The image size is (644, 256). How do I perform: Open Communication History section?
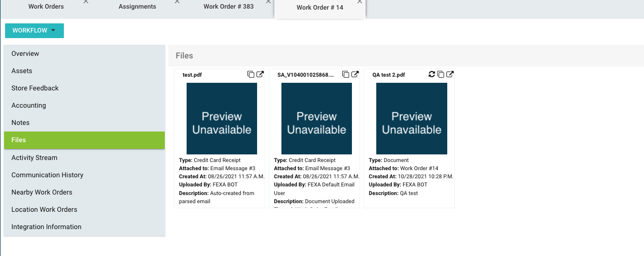pos(47,175)
